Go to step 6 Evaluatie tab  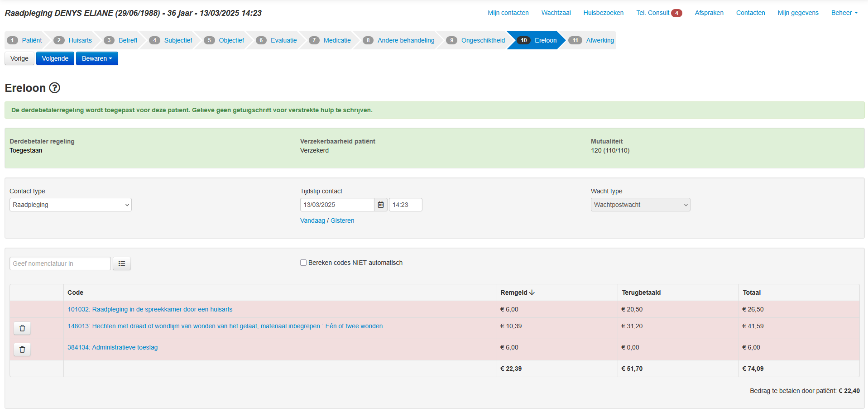pos(277,40)
